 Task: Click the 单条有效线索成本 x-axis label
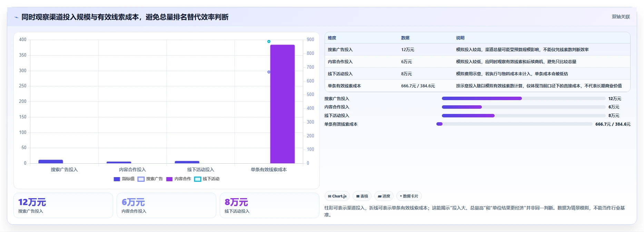(x=269, y=170)
